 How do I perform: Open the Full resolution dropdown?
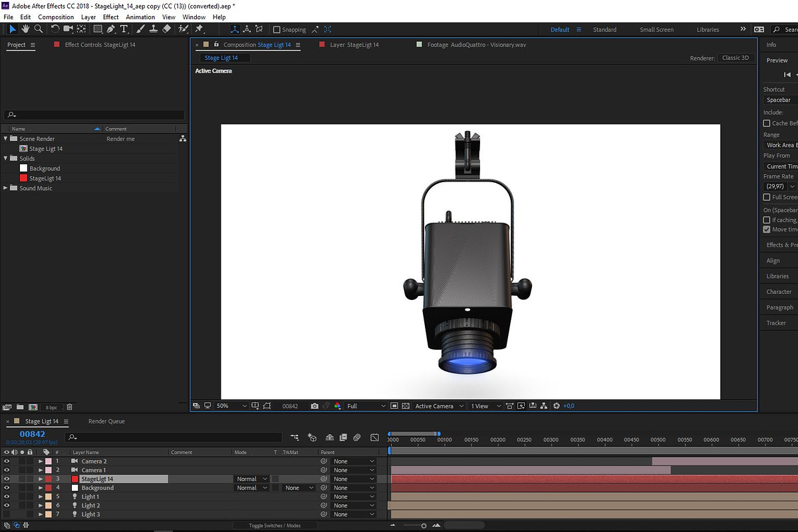coord(366,406)
